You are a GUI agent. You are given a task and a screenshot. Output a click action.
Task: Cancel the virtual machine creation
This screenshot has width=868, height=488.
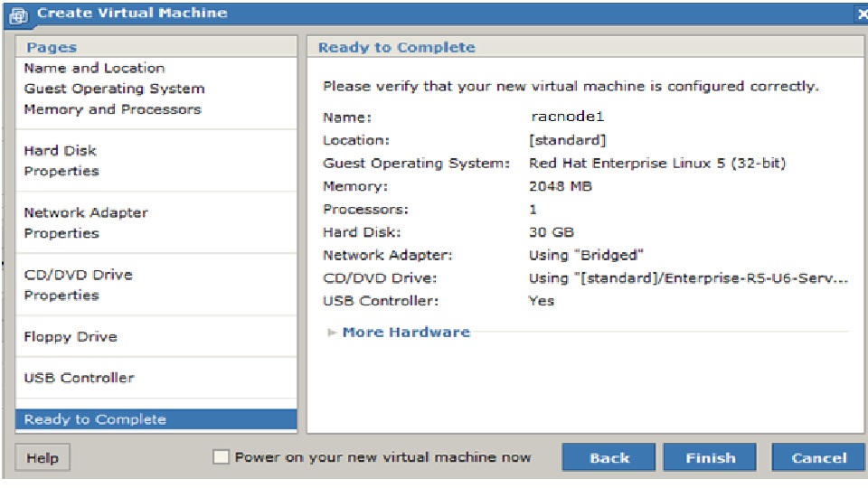[x=818, y=457]
